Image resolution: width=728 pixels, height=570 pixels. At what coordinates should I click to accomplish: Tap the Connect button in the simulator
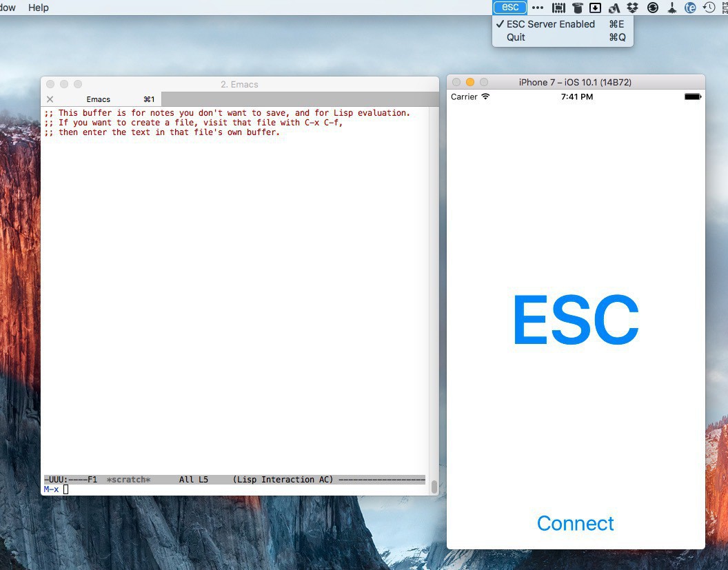(575, 524)
